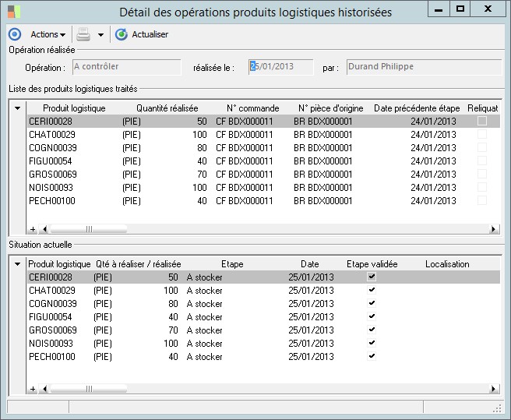
Task: Click the application icon in title bar
Action: click(14, 12)
